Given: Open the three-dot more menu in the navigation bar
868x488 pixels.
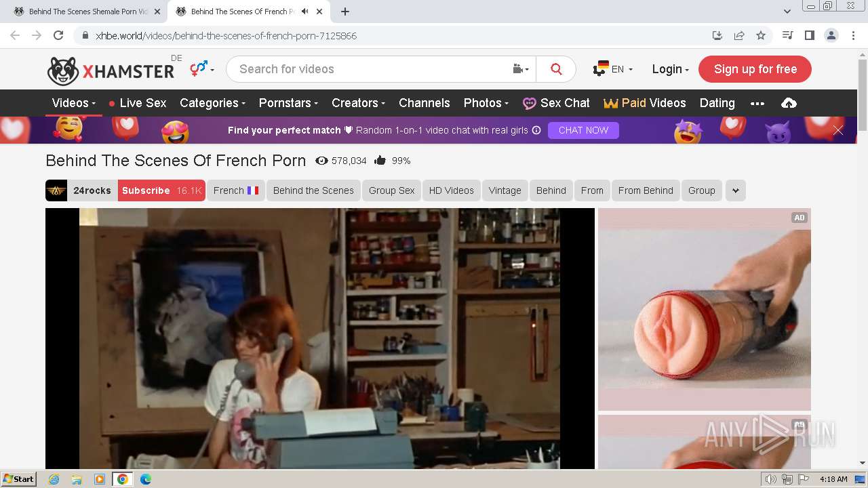Looking at the screenshot, I should coord(757,103).
